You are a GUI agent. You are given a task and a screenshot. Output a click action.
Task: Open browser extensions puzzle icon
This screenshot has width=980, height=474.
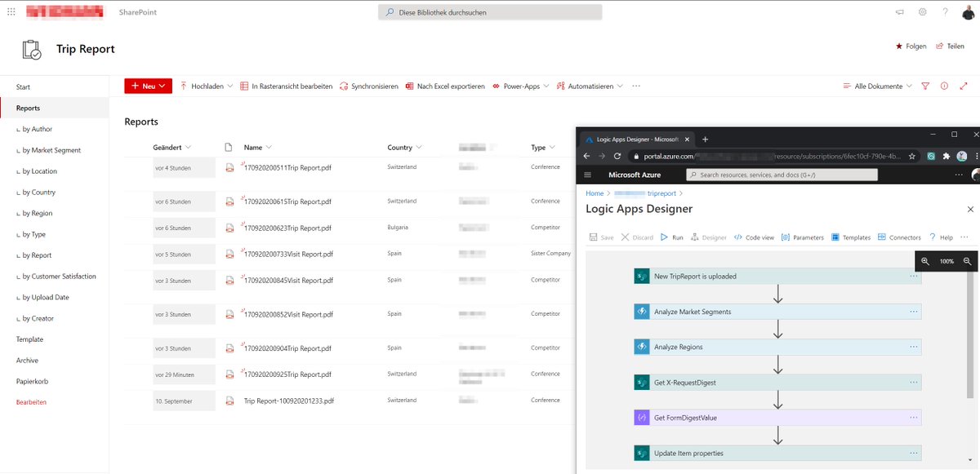point(947,156)
